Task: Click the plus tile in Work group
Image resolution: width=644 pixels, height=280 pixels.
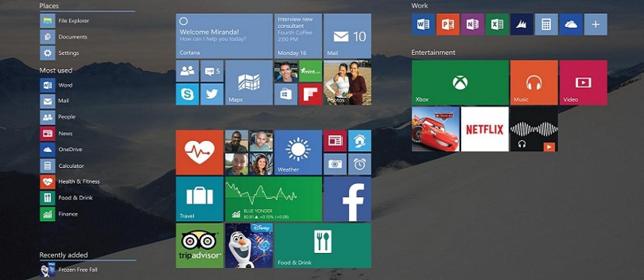Action: tap(595, 24)
